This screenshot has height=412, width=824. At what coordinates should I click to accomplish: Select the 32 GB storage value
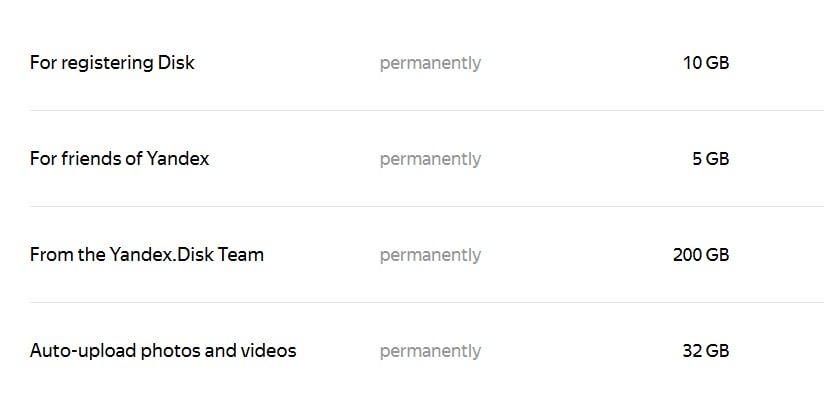pos(706,352)
